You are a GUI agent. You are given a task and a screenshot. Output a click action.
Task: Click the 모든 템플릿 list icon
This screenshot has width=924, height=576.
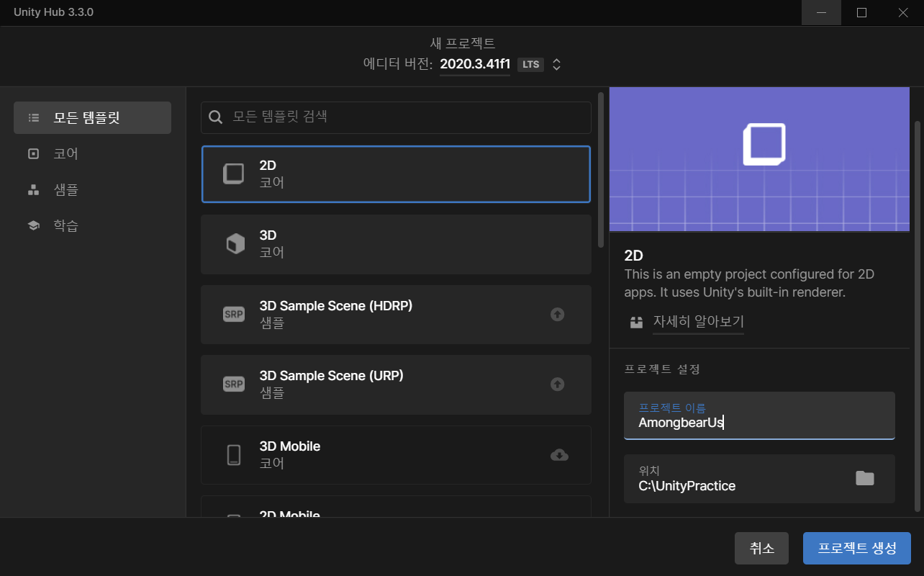(x=33, y=118)
